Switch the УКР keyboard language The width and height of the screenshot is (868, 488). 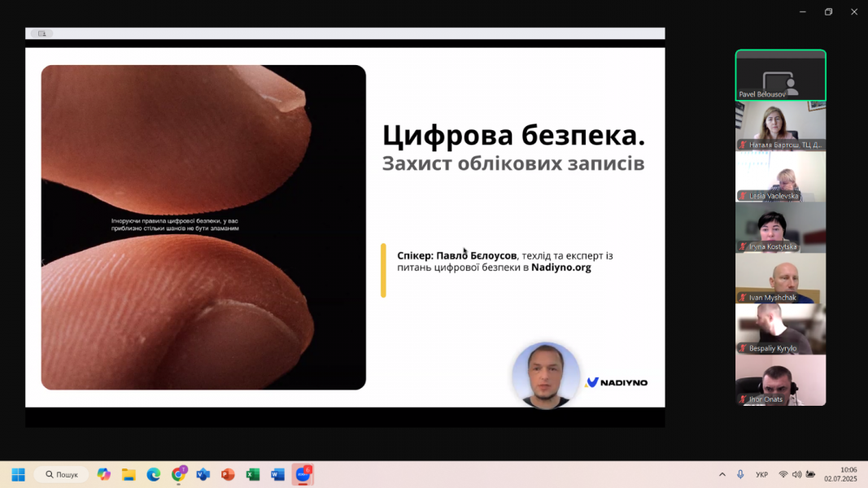pyautogui.click(x=762, y=474)
